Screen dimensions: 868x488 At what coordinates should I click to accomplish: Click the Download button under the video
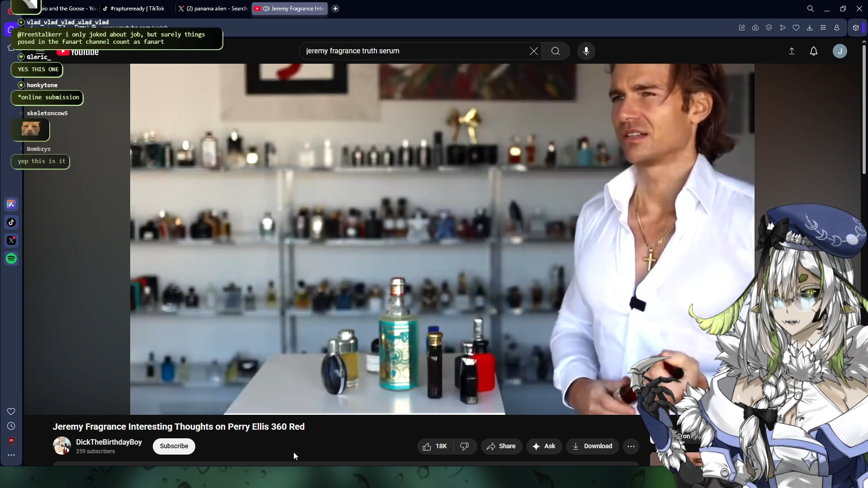tap(592, 446)
